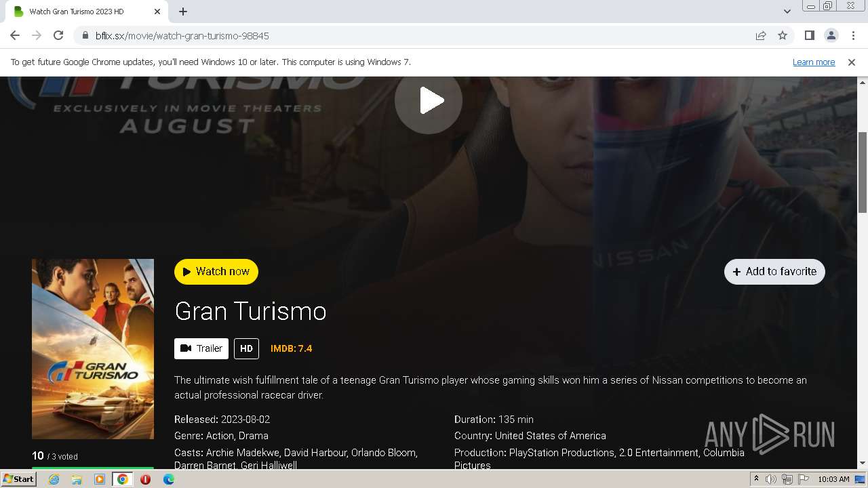Open Windows Start menu

18,479
